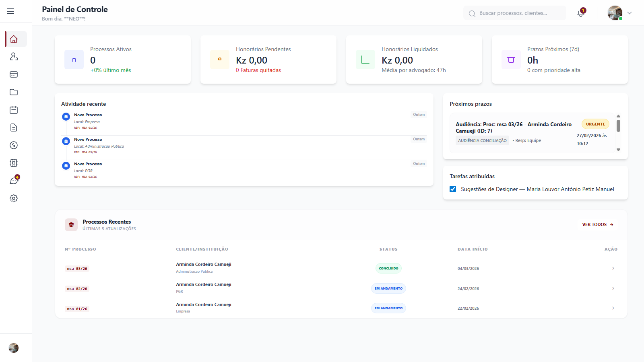
Task: Click the msa 03/26 process number
Action: click(77, 269)
